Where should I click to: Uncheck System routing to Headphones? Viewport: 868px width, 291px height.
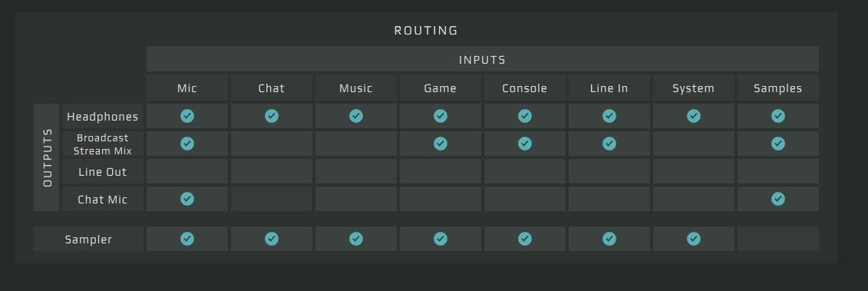694,116
